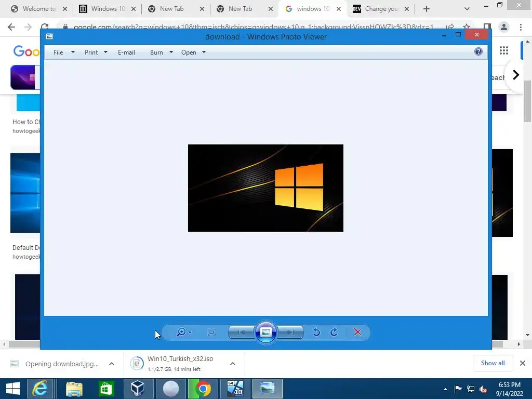Click Chrome vertical scrollbar thumb
532x399 pixels.
point(528,101)
